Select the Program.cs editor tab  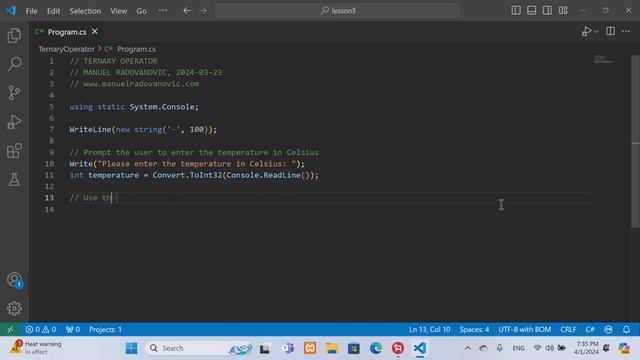pyautogui.click(x=67, y=31)
